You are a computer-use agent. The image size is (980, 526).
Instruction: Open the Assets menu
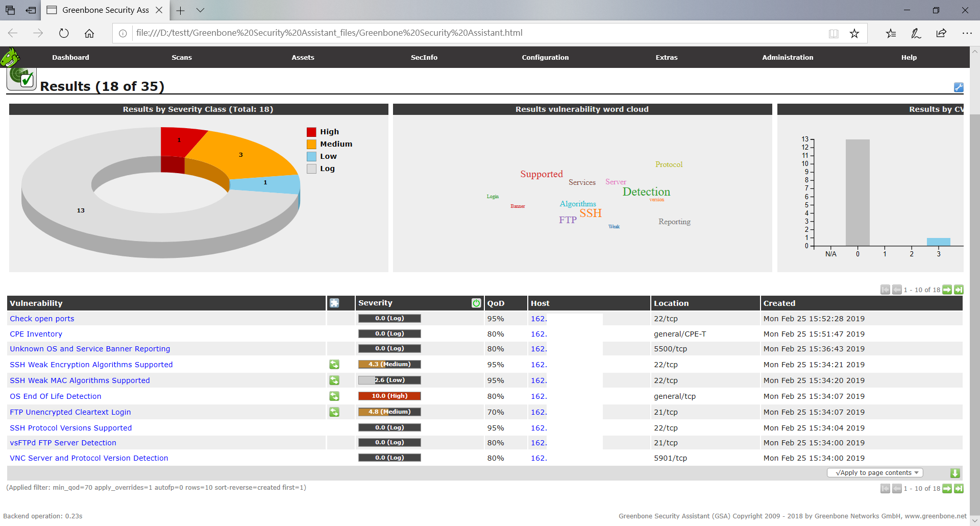tap(303, 58)
